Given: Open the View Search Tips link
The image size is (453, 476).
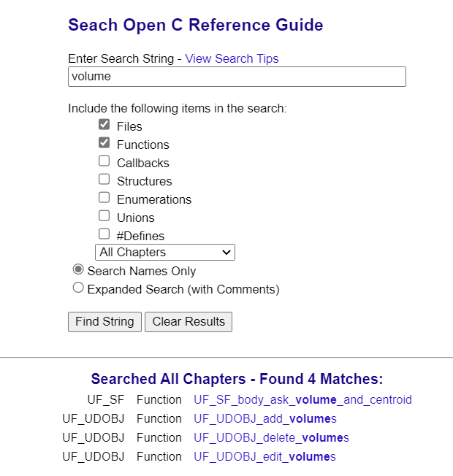Looking at the screenshot, I should 232,58.
